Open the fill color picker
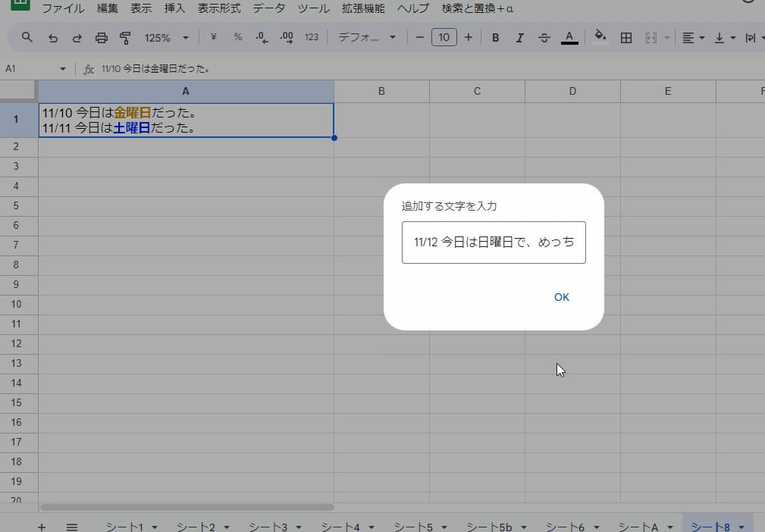The width and height of the screenshot is (765, 532). 600,36
